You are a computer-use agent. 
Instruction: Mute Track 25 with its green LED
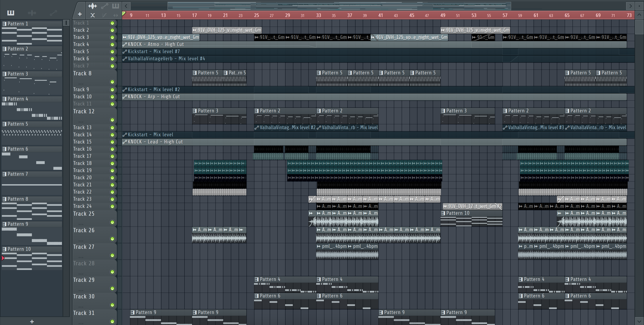[112, 222]
